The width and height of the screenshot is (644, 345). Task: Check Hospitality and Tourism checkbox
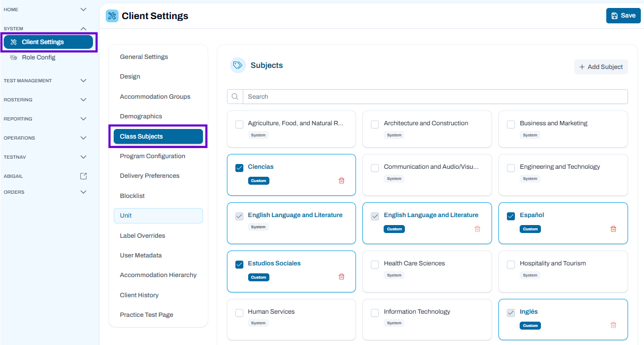point(511,264)
